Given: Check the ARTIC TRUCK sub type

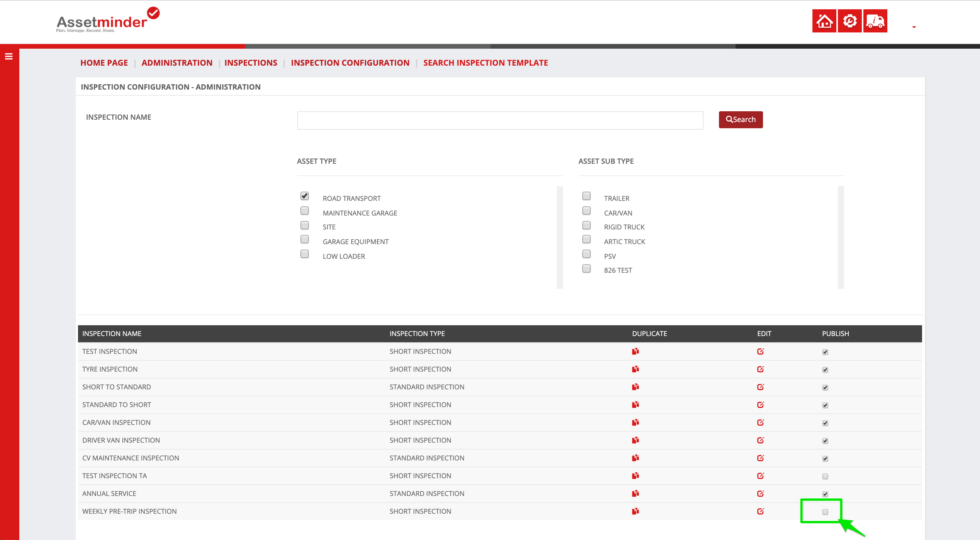Looking at the screenshot, I should coord(587,239).
